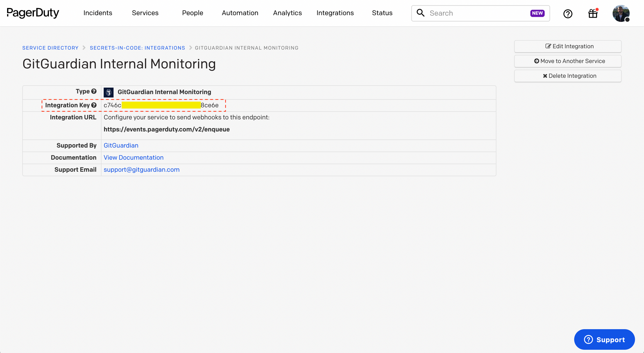Click the gift/new feature icon
The height and width of the screenshot is (353, 644).
click(592, 13)
